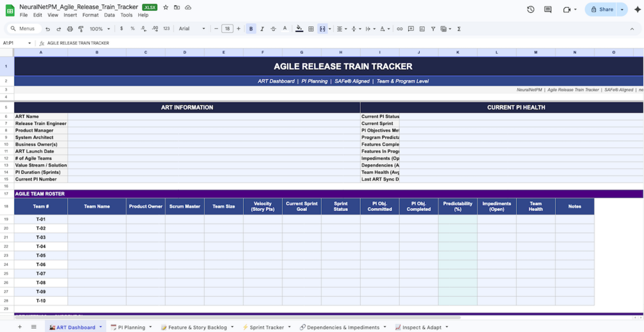Apply currency dollar format

(x=121, y=29)
